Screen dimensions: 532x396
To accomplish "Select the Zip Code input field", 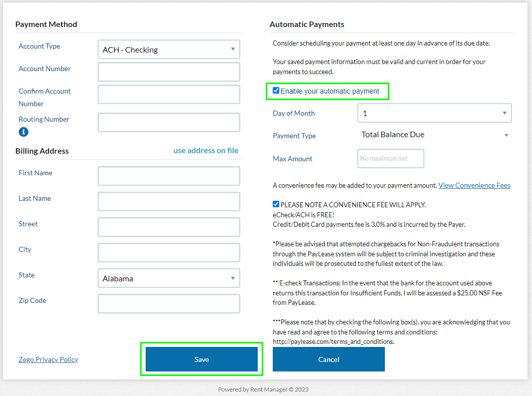I will pos(169,303).
